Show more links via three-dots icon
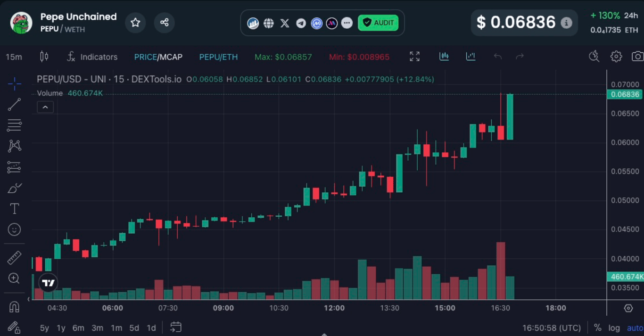This screenshot has width=644, height=336. click(x=347, y=23)
